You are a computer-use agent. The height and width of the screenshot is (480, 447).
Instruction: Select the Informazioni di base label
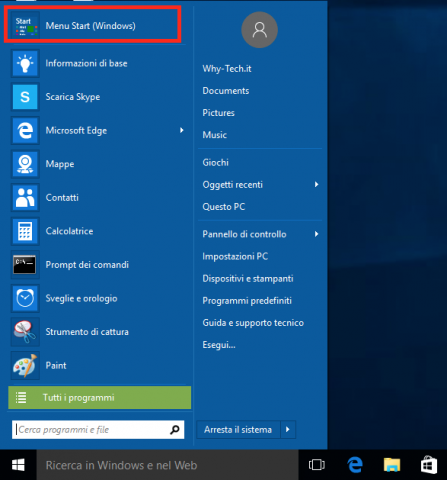coord(86,63)
